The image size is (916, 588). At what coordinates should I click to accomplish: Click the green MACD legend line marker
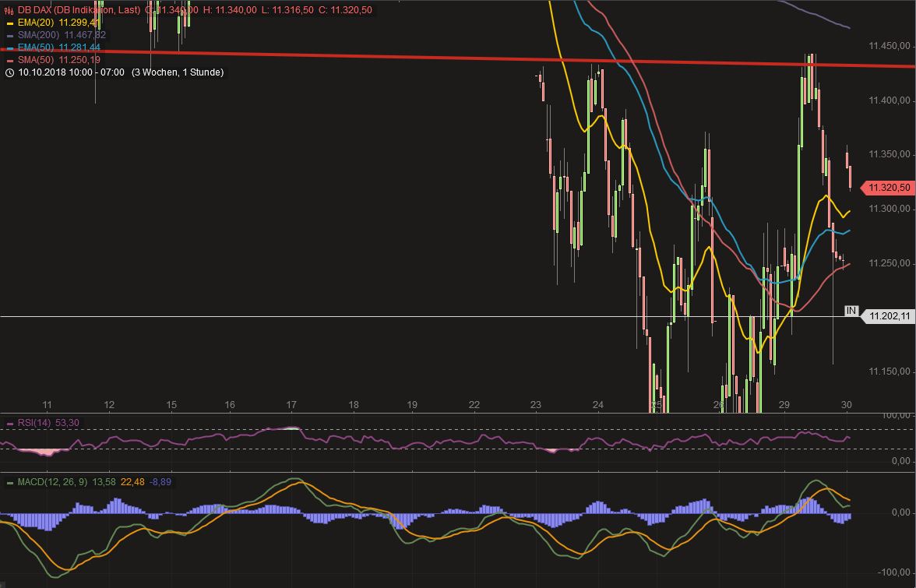9,482
